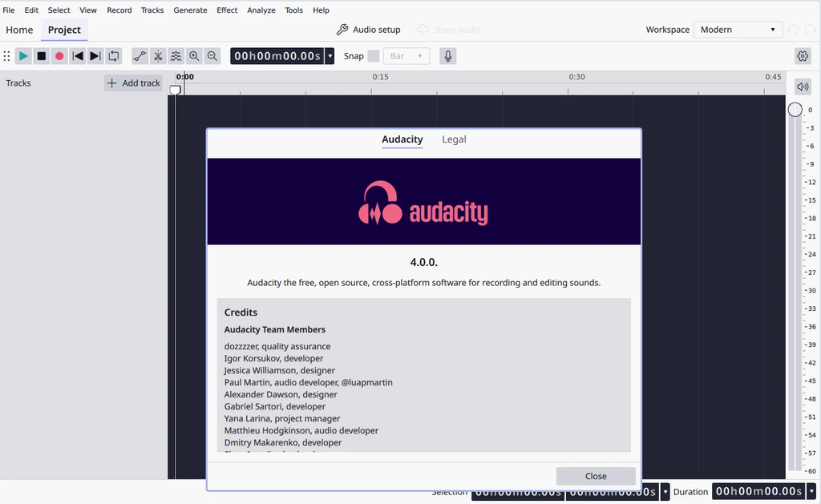Open the Workspace Modern dropdown
Image resolution: width=821 pixels, height=504 pixels.
[x=738, y=30]
